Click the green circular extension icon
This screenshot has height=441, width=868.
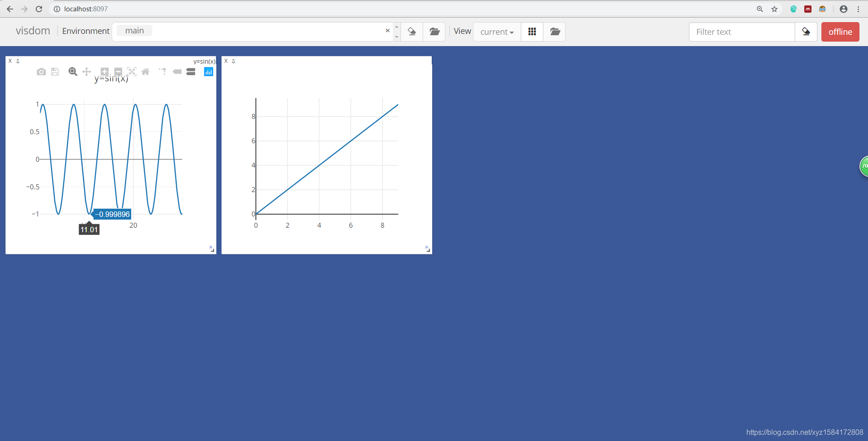[x=793, y=9]
